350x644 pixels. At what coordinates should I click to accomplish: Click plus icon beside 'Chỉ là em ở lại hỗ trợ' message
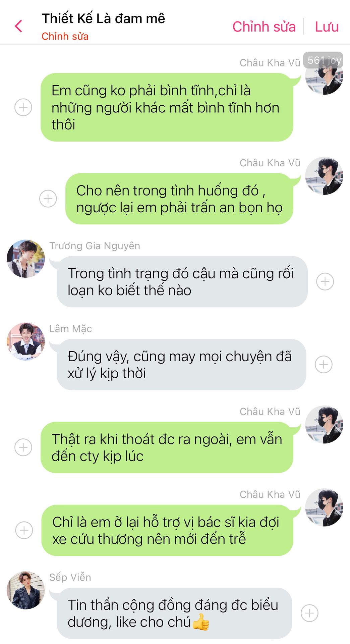[x=24, y=530]
